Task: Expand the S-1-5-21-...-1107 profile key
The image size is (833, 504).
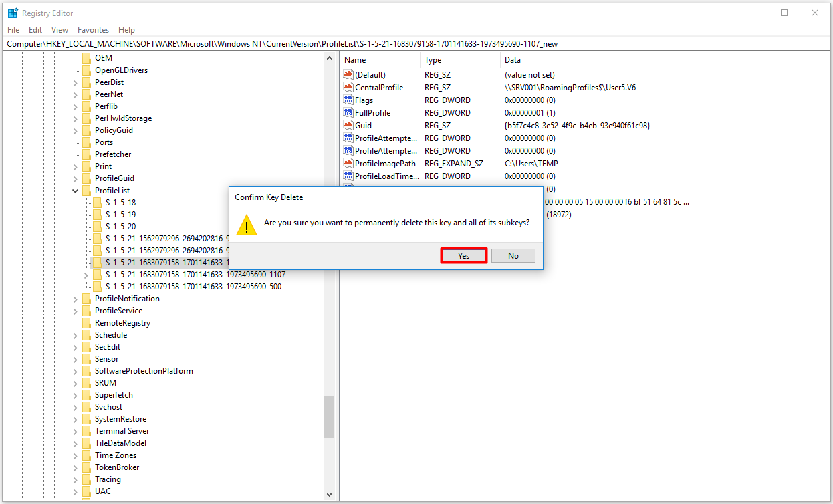Action: click(x=86, y=275)
